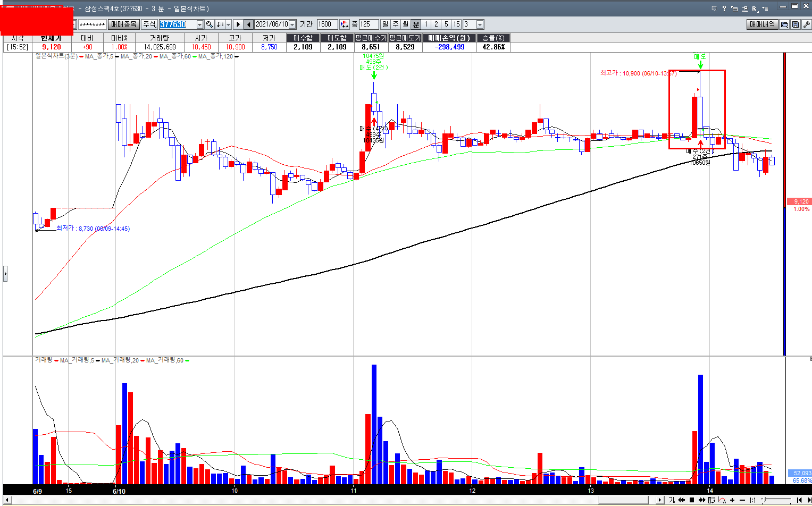
Task: Open the minute interval value dropdown
Action: [480, 24]
